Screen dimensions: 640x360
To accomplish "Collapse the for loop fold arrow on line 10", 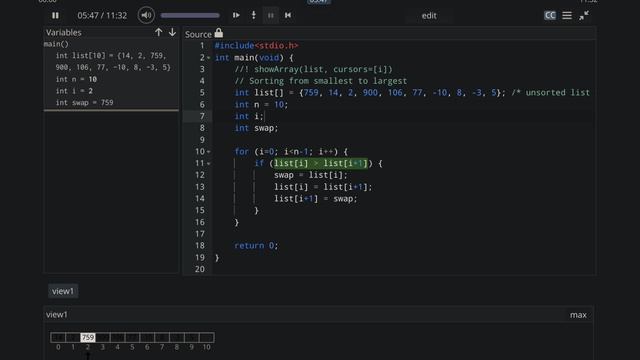I will (x=209, y=152).
